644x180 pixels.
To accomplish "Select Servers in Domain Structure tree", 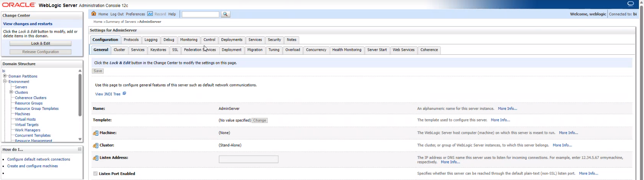I will [21, 87].
